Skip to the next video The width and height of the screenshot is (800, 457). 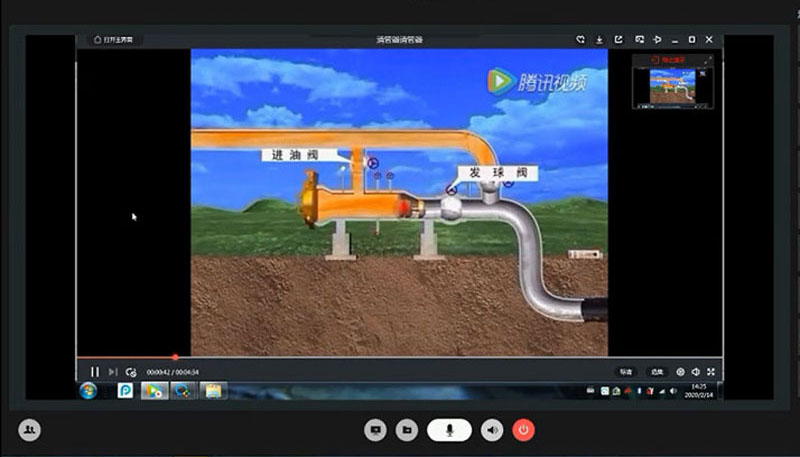pyautogui.click(x=113, y=372)
